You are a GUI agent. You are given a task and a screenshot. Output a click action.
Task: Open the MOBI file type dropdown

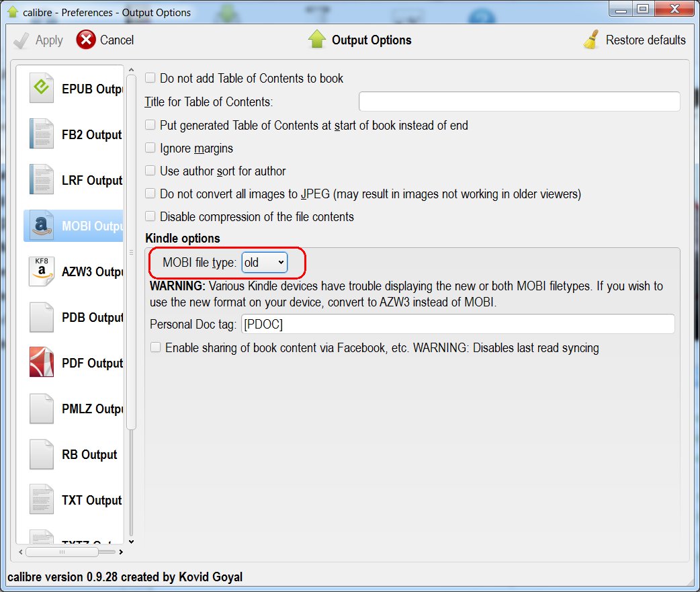(264, 263)
